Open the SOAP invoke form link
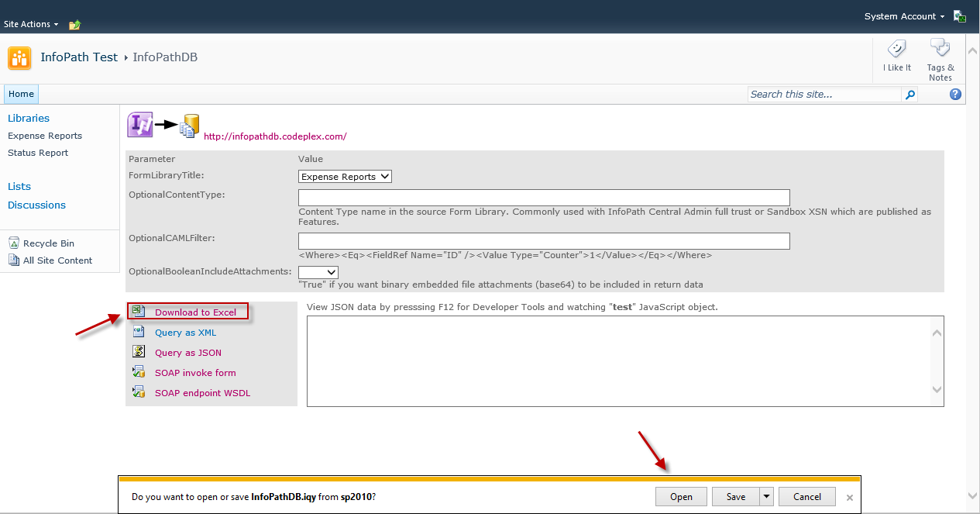980x514 pixels. 195,373
